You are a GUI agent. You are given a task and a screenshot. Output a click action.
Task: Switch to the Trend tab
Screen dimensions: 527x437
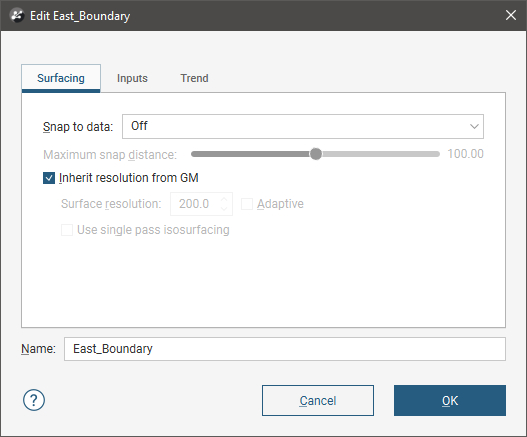pos(194,78)
